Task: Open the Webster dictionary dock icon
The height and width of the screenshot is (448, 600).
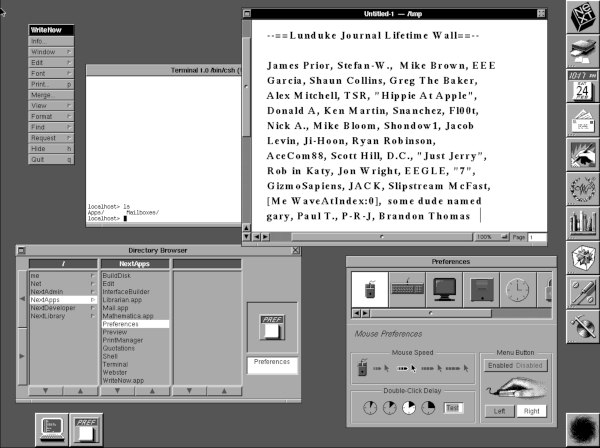Action: 583,189
